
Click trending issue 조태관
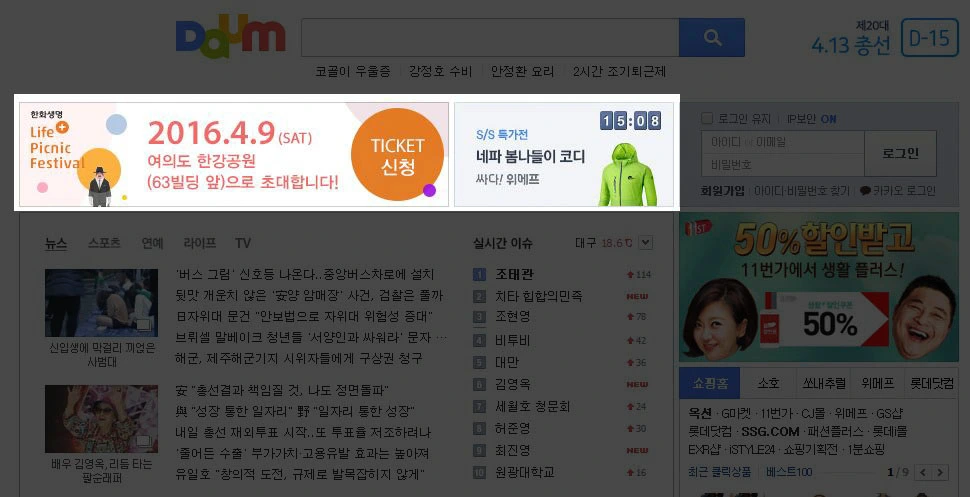[x=514, y=274]
